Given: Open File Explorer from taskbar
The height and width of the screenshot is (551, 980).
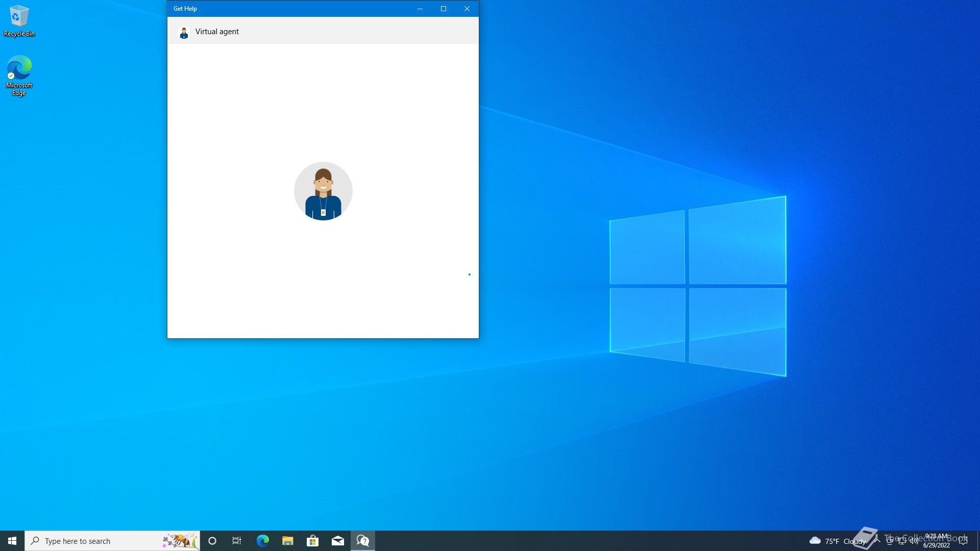Looking at the screenshot, I should click(x=287, y=541).
